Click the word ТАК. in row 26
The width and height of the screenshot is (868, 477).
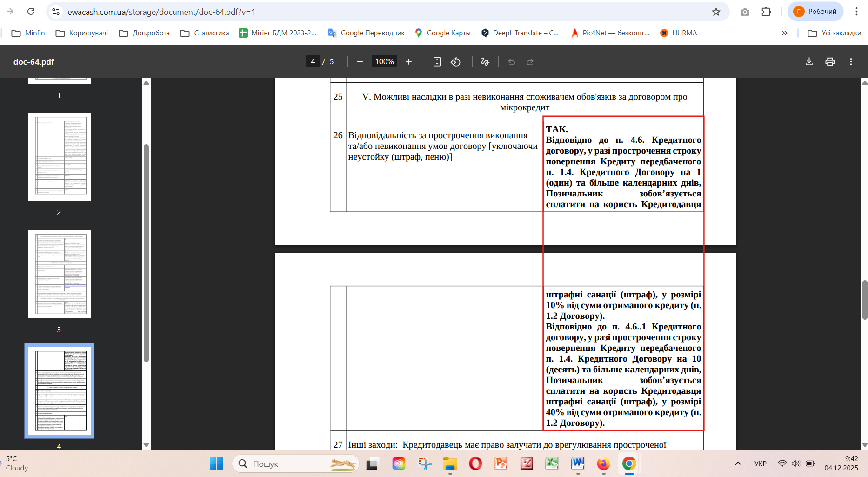pos(557,129)
